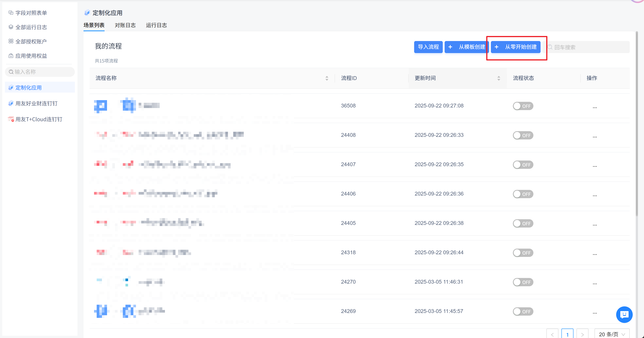The image size is (644, 338).
Task: Click the 从零开始创建 button
Action: pyautogui.click(x=516, y=47)
